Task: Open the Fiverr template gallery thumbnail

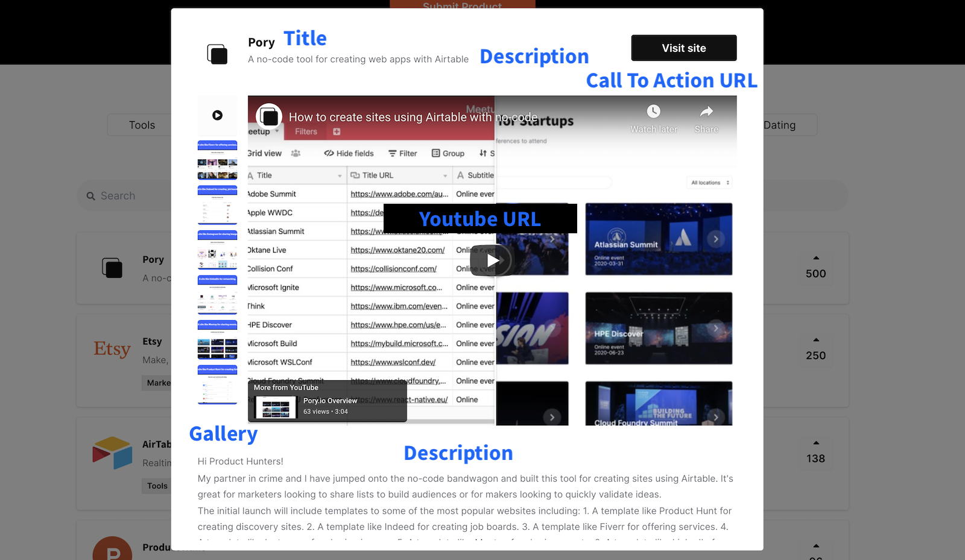Action: [217, 160]
